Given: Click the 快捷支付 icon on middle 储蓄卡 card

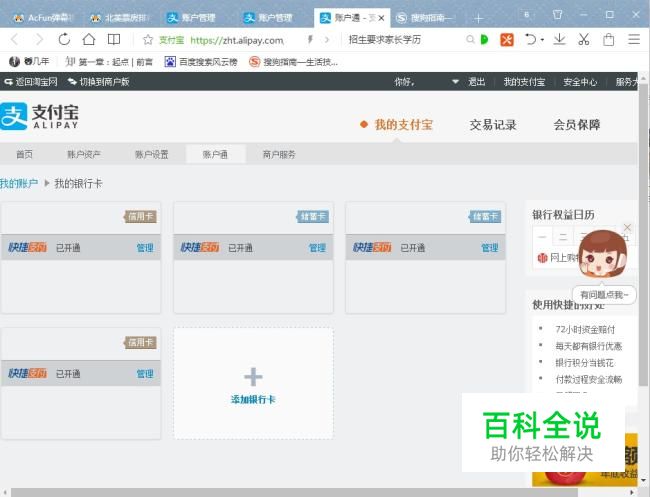Looking at the screenshot, I should pos(200,247).
